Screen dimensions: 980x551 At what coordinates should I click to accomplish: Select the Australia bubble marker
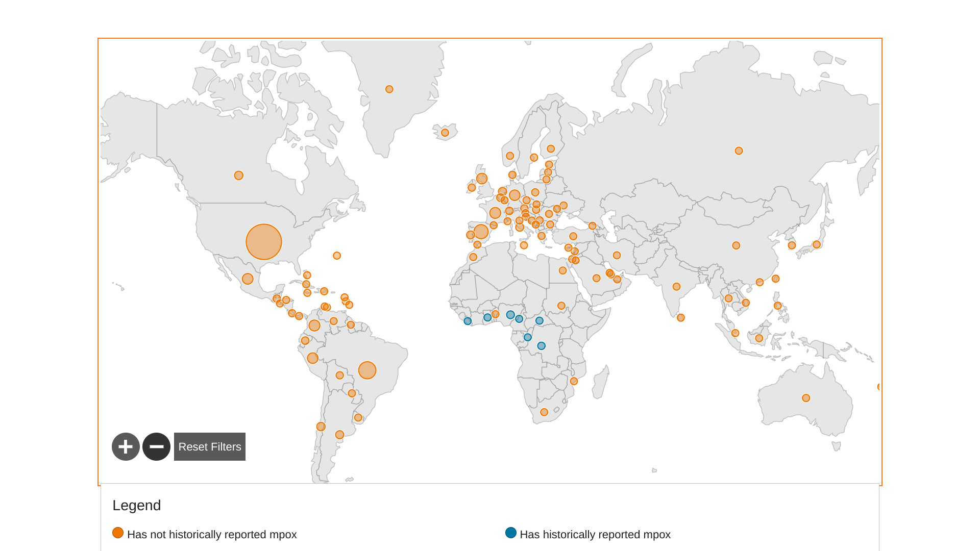pos(806,398)
